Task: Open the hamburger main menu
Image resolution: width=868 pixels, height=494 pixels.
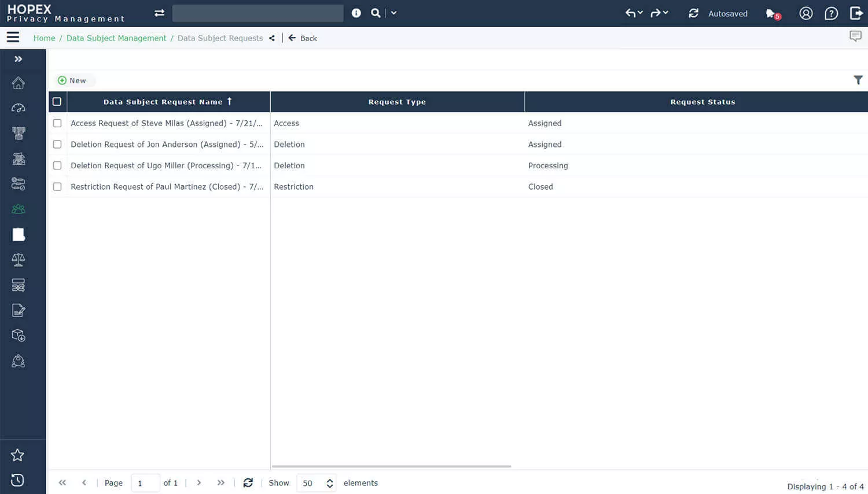Action: tap(13, 38)
